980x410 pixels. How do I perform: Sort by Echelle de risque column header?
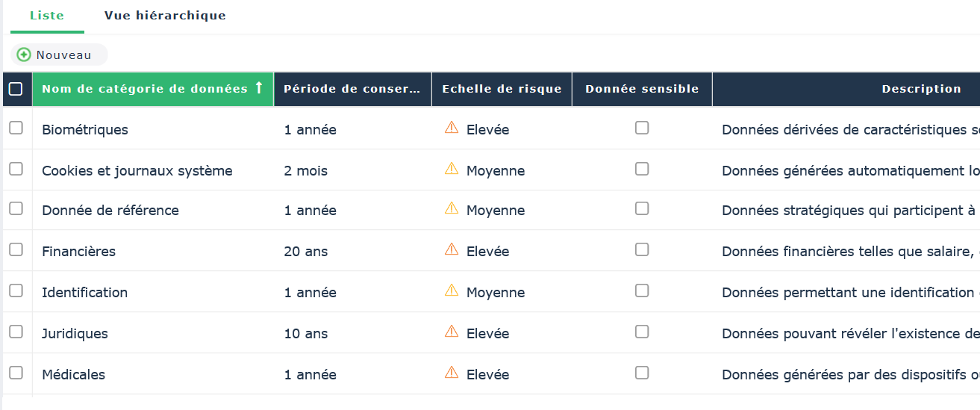coord(502,89)
